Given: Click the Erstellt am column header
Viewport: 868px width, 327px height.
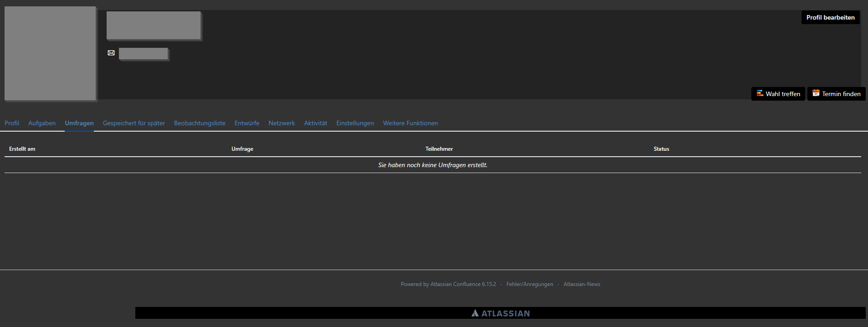Looking at the screenshot, I should [x=22, y=149].
